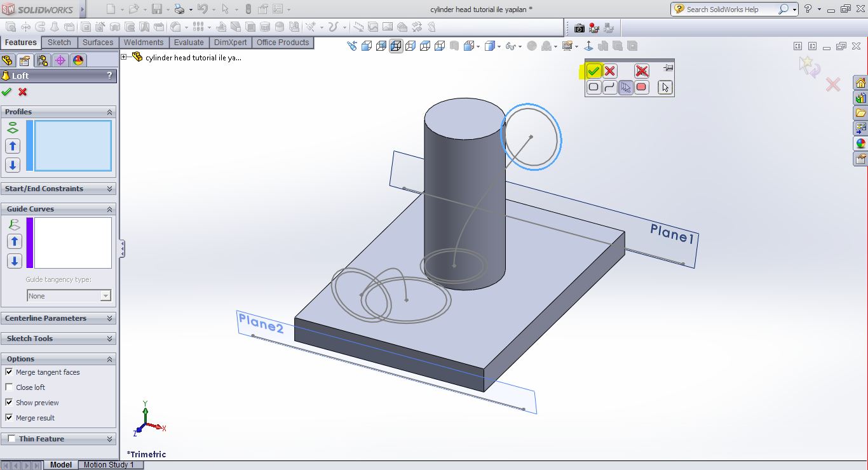
Task: Disable the Show preview checkbox
Action: coord(9,403)
